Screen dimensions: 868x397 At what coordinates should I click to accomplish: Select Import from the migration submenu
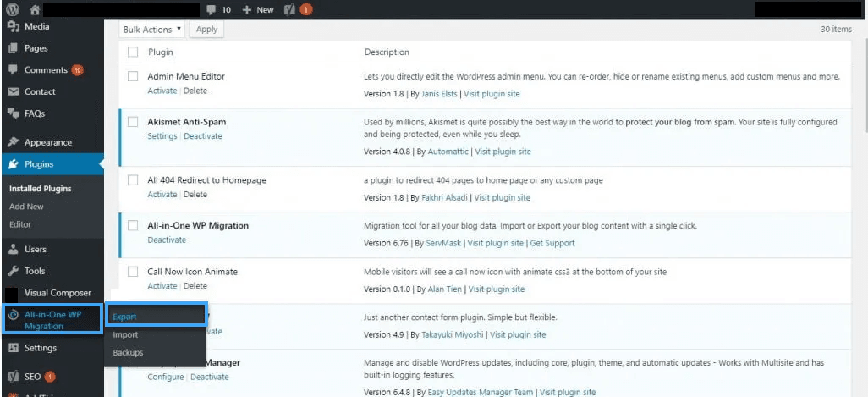[125, 334]
